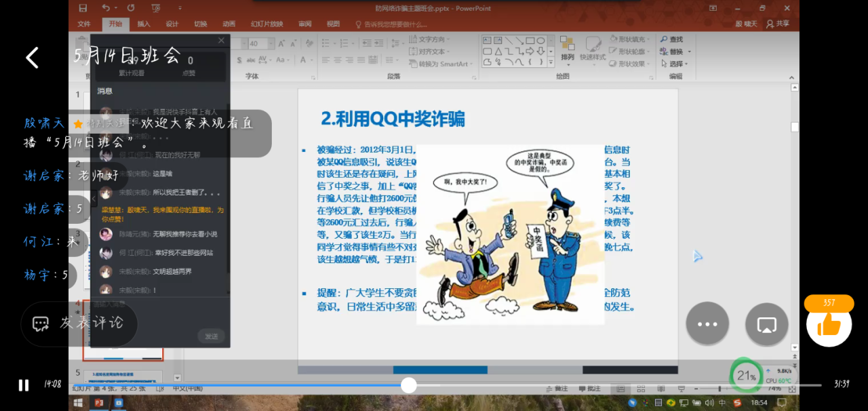
Task: Click the 共享 share button
Action: pos(778,24)
